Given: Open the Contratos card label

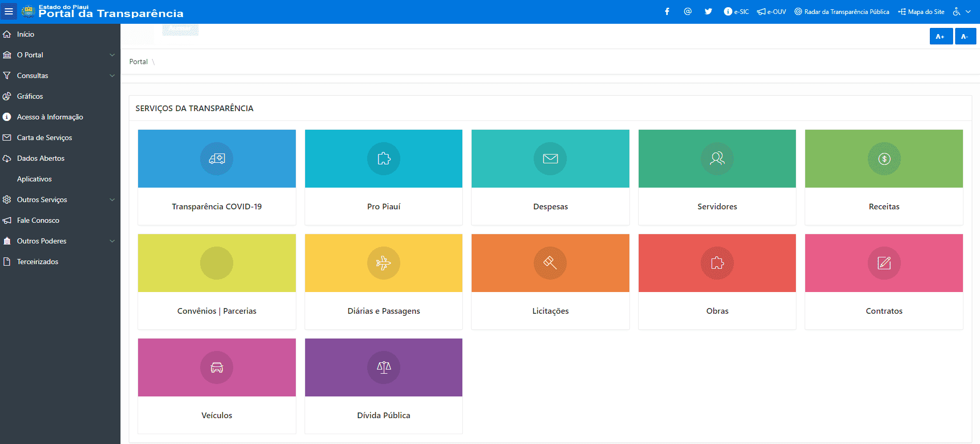Looking at the screenshot, I should coord(884,311).
